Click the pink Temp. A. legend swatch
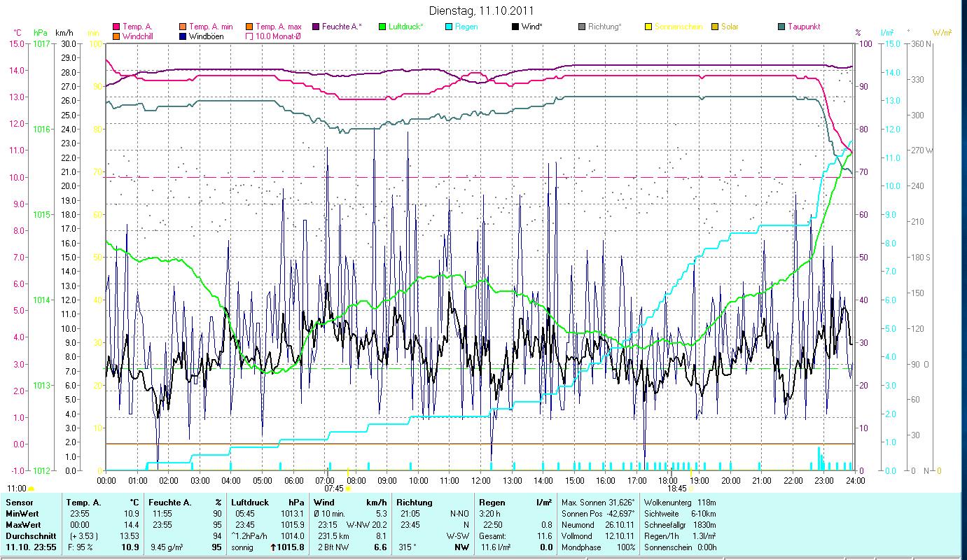Viewport: 967px width, 560px height. [x=116, y=27]
